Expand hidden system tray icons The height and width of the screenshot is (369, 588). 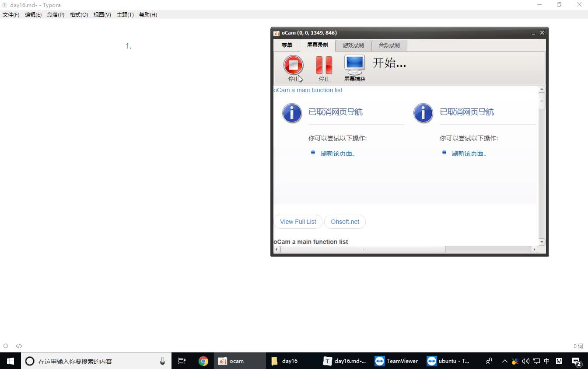pos(504,361)
